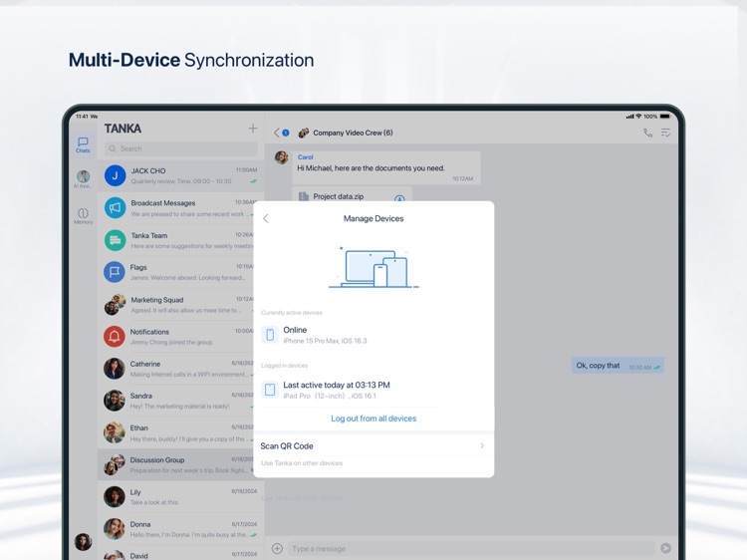Viewport: 747px width, 560px height.
Task: Open the Project data.zip file attachment
Action: pyautogui.click(x=352, y=194)
